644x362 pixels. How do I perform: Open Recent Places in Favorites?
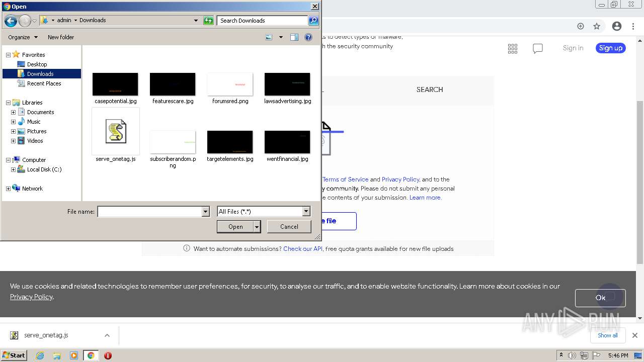coord(44,83)
